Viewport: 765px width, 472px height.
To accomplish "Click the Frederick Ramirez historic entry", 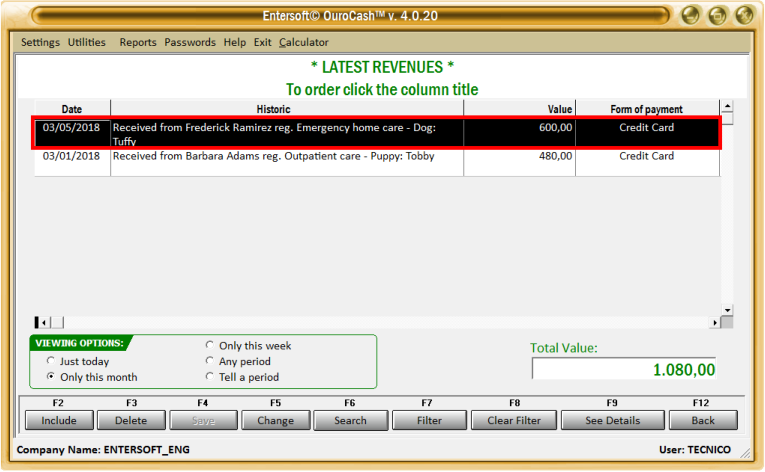I will [x=287, y=133].
